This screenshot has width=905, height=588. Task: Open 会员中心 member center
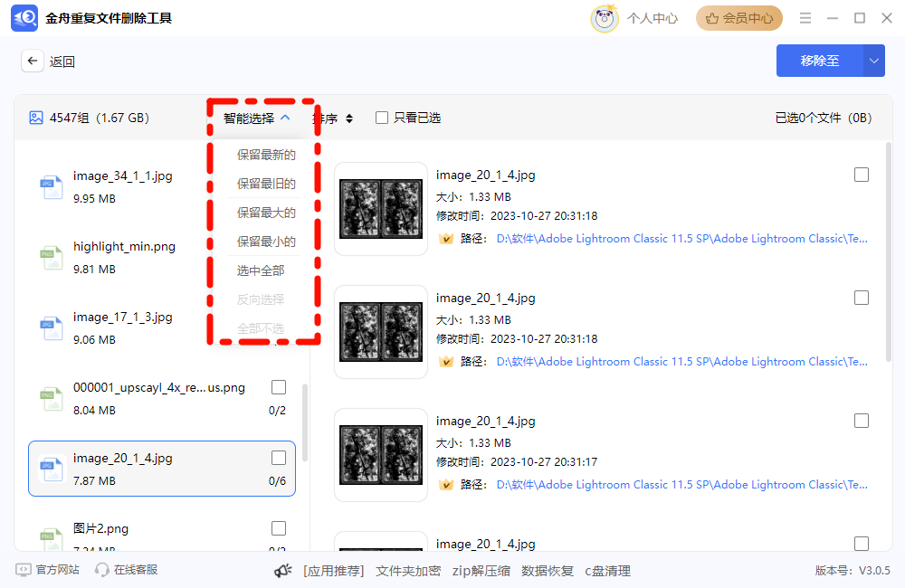coord(738,18)
